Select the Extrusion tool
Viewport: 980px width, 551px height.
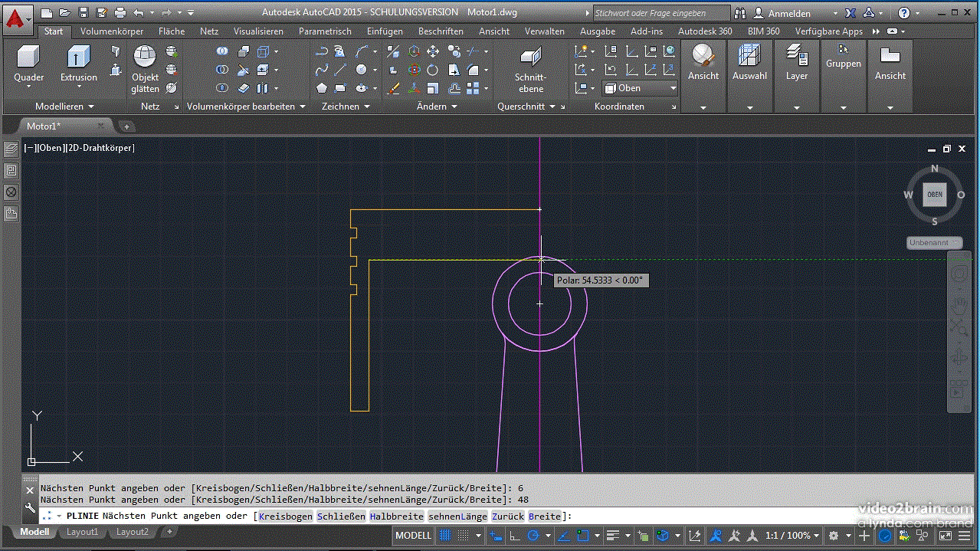click(x=79, y=63)
